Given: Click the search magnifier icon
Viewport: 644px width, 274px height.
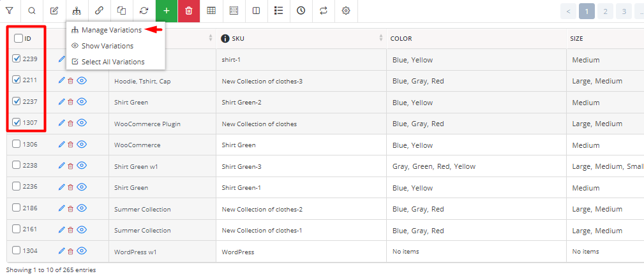Looking at the screenshot, I should click(x=32, y=11).
